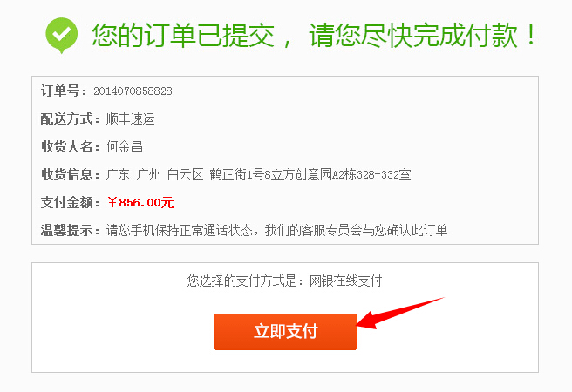Click 您选择的支付方式是 caption text
Image resolution: width=572 pixels, height=392 pixels.
pos(245,280)
